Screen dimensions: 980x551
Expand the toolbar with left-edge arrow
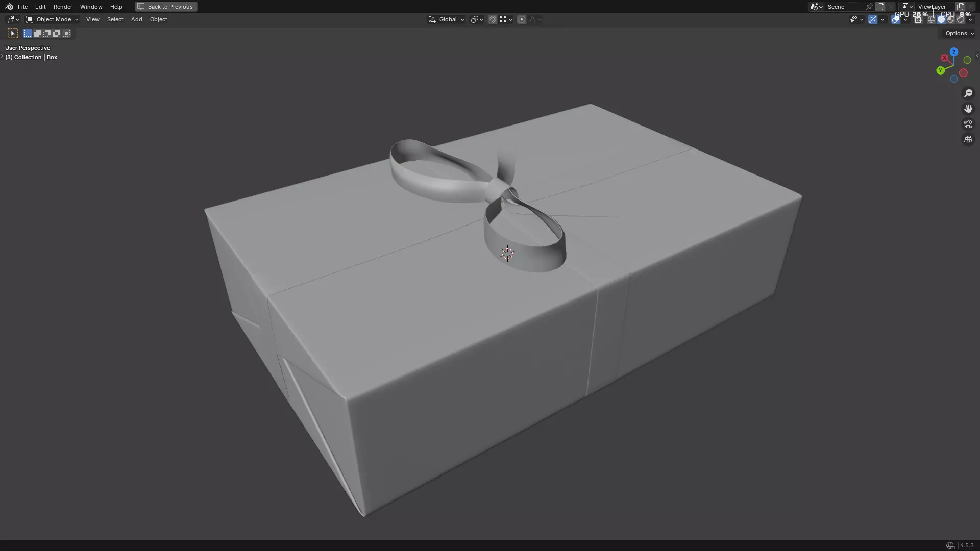2,56
